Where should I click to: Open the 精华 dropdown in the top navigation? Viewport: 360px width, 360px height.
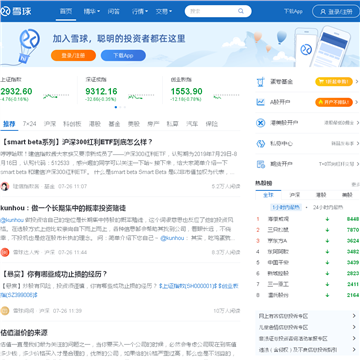pos(92,11)
